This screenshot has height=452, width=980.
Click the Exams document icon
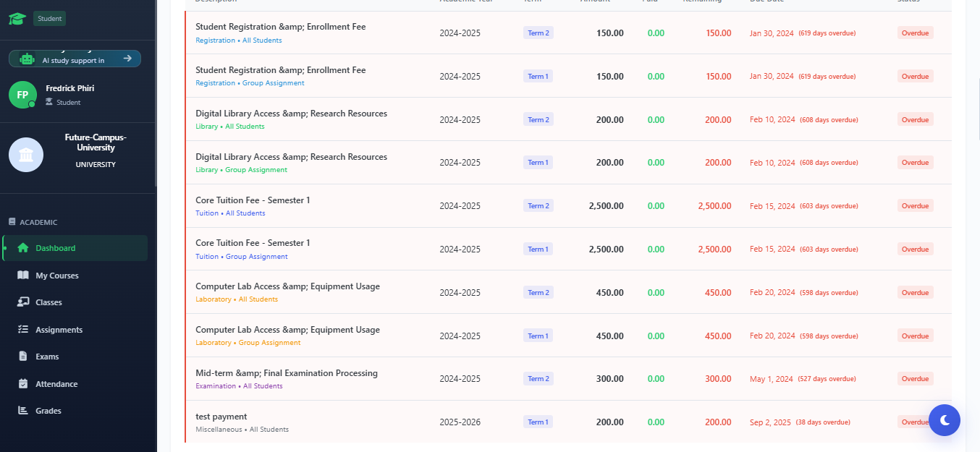pyautogui.click(x=23, y=357)
